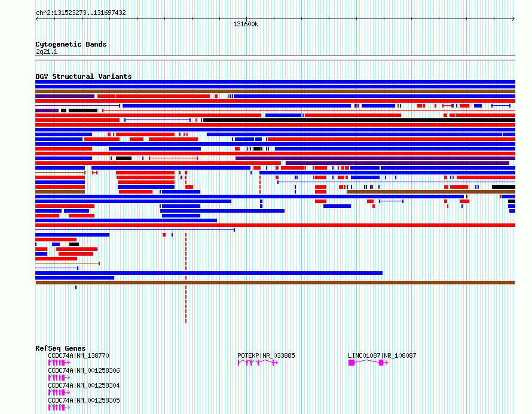Select the dashed red vertical variant marker

(186, 278)
